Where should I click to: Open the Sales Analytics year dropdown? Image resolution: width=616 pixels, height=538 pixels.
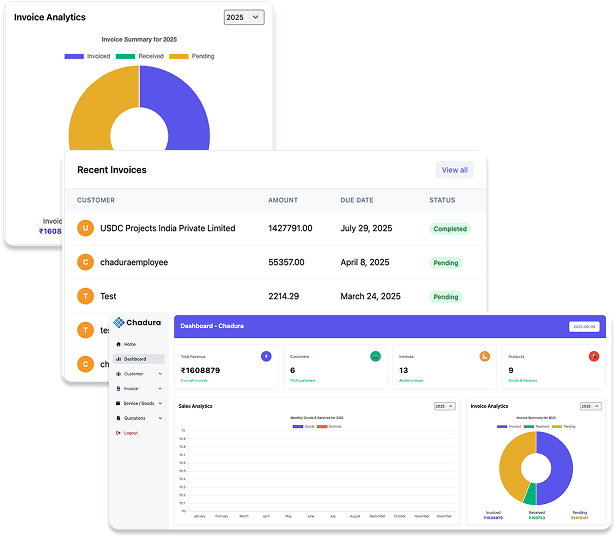coord(444,406)
